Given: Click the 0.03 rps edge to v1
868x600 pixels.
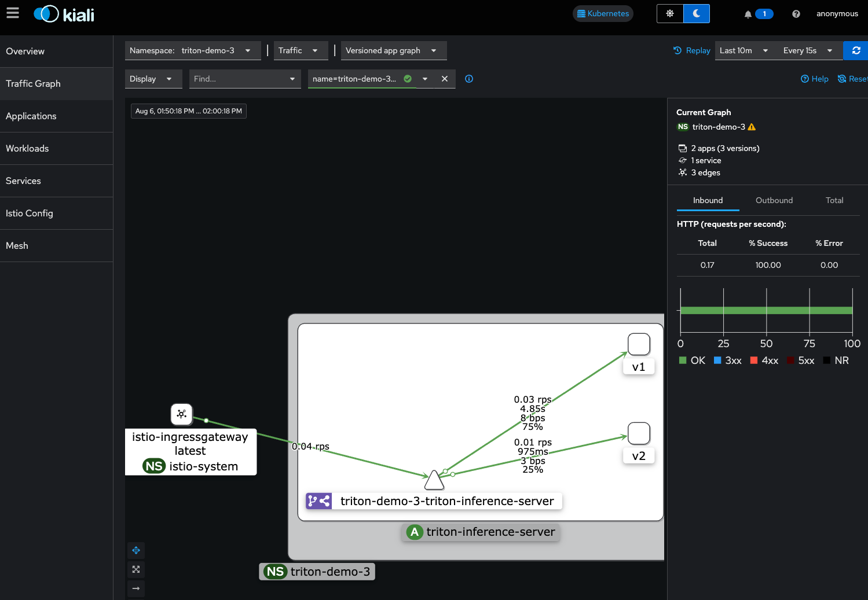Looking at the screenshot, I should pos(533,399).
